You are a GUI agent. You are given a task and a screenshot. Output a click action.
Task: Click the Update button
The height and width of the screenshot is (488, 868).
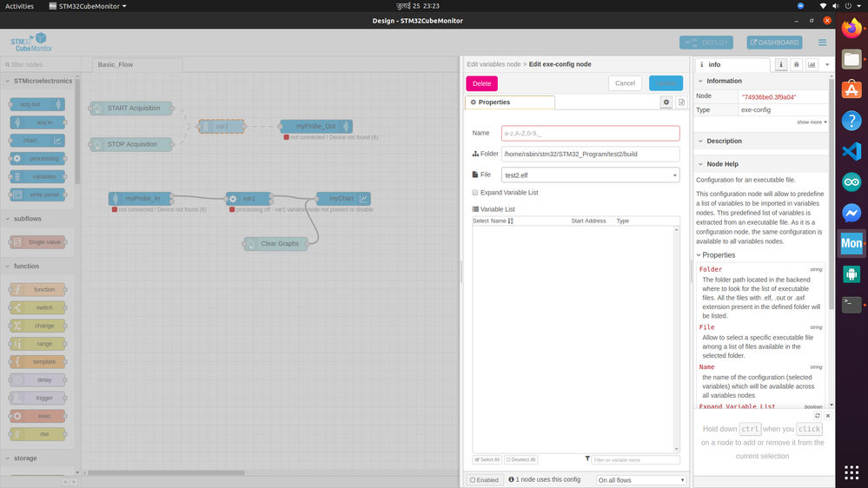(x=666, y=83)
